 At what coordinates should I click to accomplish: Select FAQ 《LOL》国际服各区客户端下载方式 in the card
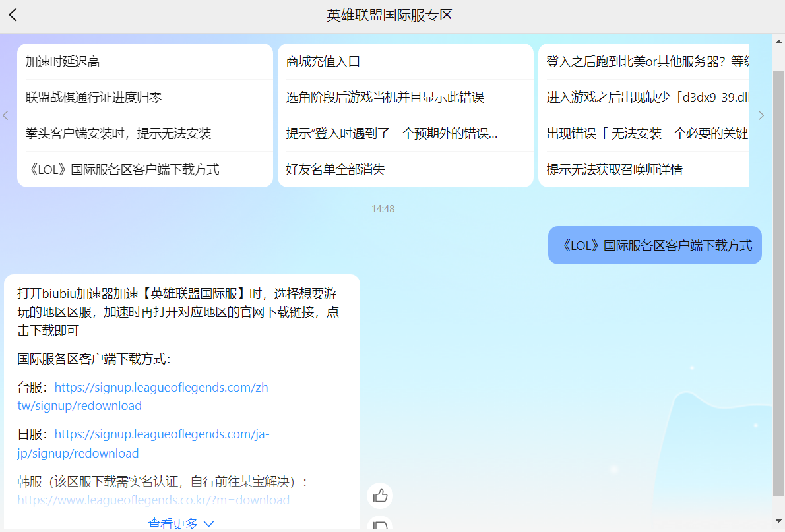[x=145, y=169]
